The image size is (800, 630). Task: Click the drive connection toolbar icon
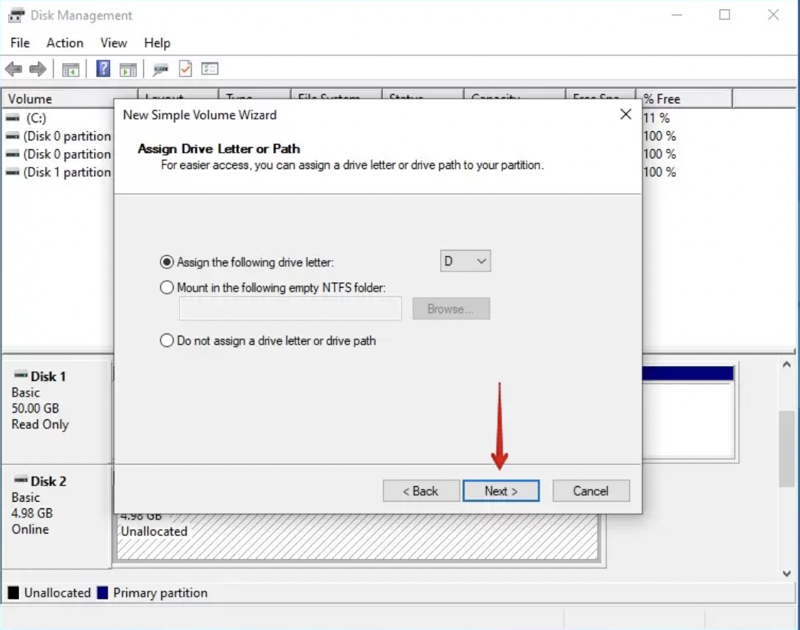click(160, 69)
